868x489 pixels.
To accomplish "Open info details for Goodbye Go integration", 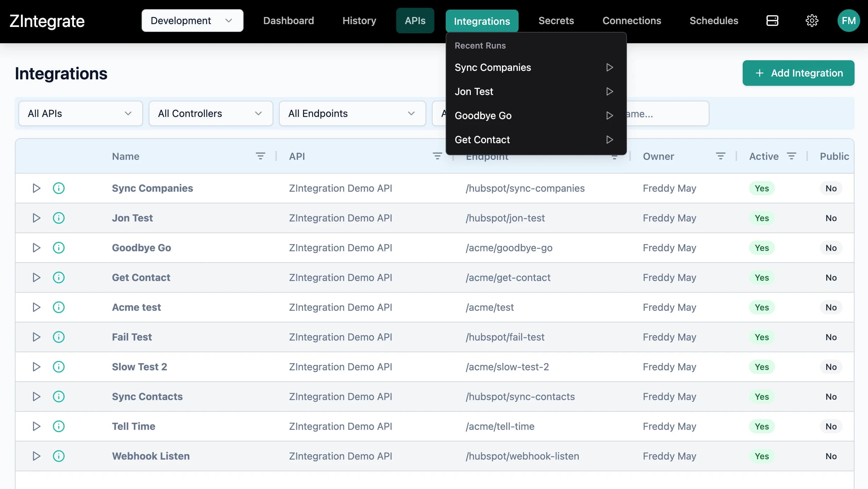I will (x=58, y=248).
